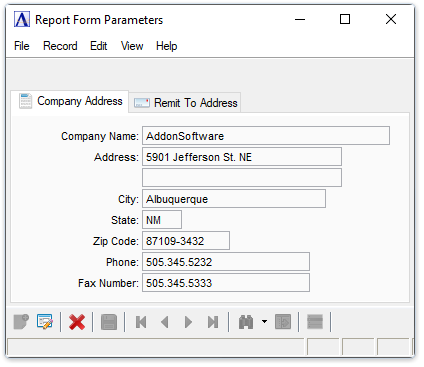The image size is (424, 367).
Task: Click the empty second Address line field
Action: point(242,178)
